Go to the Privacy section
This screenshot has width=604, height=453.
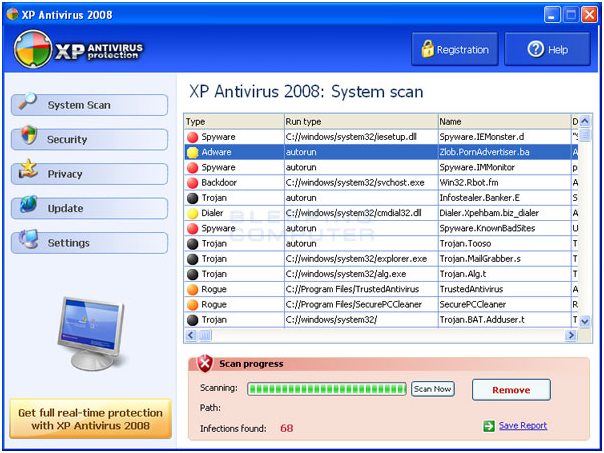tap(89, 174)
